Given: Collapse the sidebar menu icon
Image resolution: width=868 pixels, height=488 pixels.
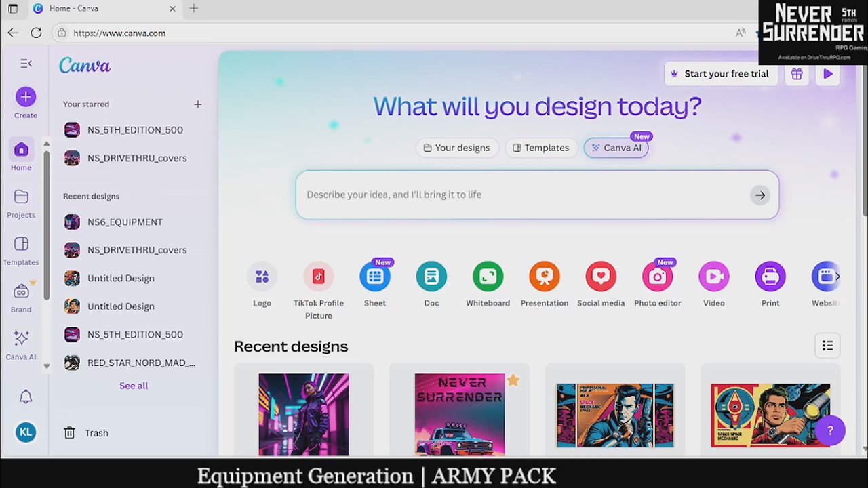Looking at the screenshot, I should click(x=26, y=64).
